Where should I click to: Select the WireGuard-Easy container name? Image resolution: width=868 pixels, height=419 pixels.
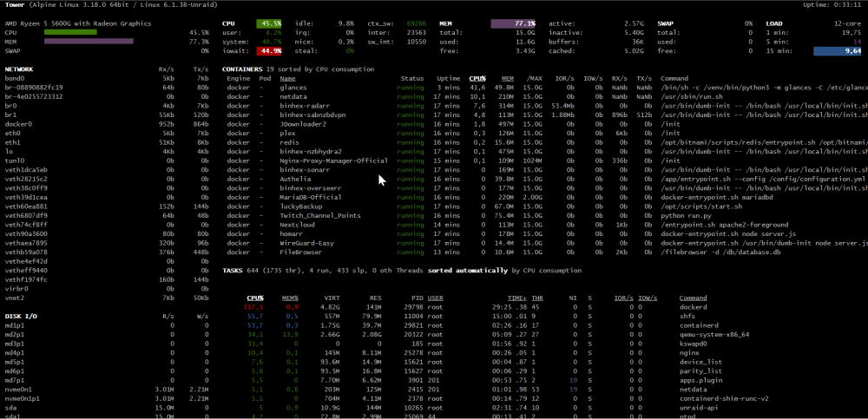click(x=306, y=243)
